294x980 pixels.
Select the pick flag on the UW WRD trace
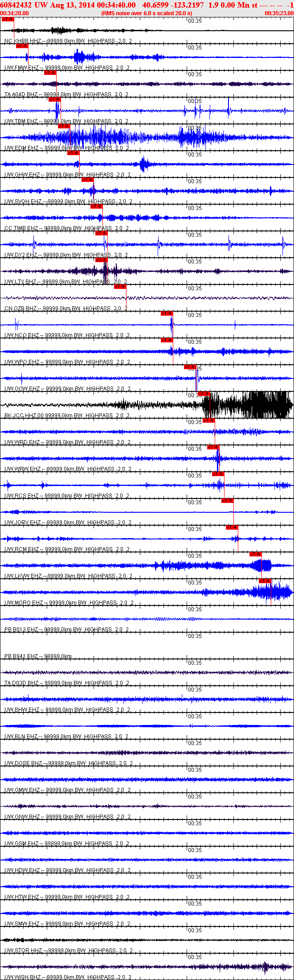tap(209, 420)
